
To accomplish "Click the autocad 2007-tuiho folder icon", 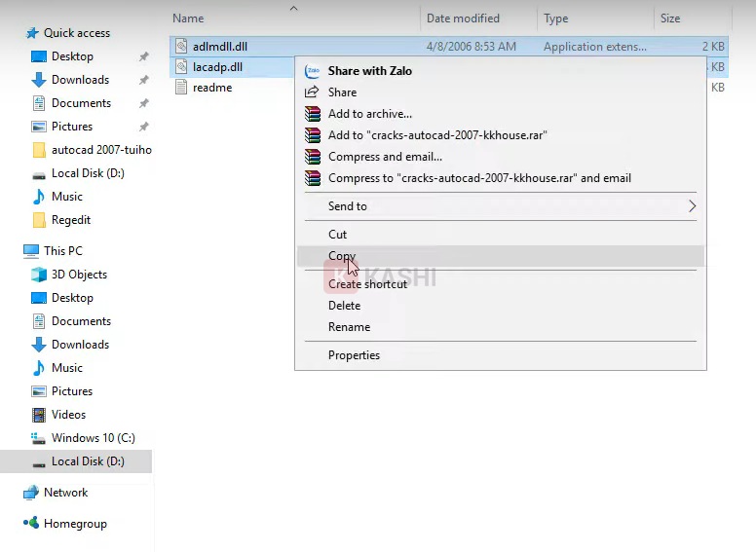I will pyautogui.click(x=39, y=150).
